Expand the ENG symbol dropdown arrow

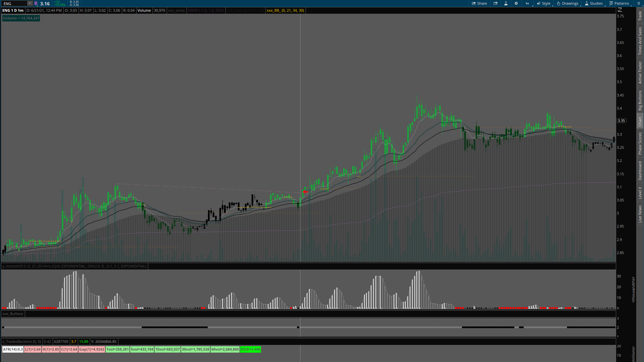click(x=30, y=3)
